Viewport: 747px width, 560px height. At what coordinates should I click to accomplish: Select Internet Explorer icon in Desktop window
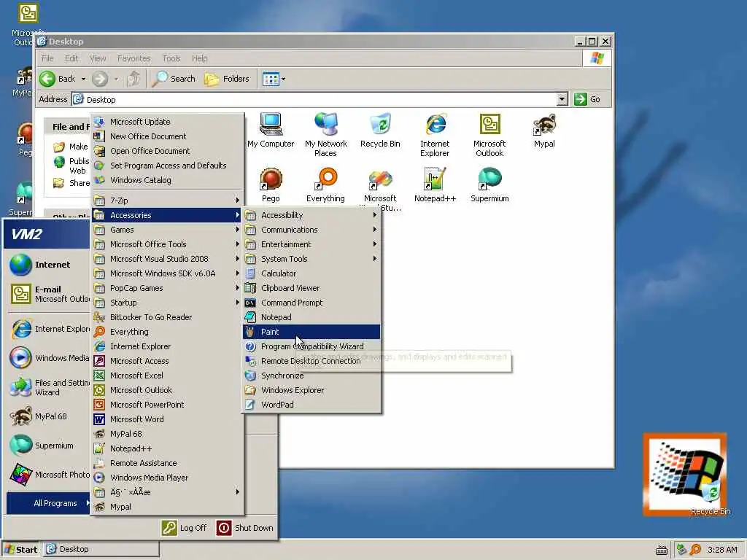435,135
